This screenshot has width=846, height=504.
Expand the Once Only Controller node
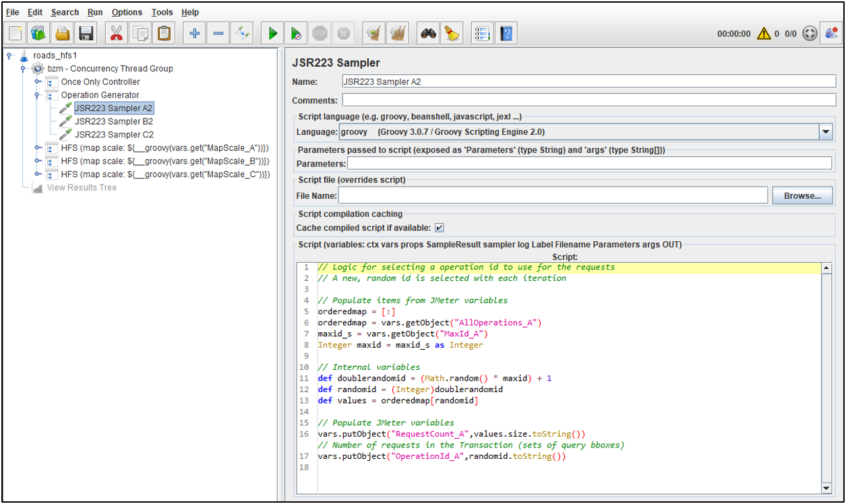(x=38, y=82)
